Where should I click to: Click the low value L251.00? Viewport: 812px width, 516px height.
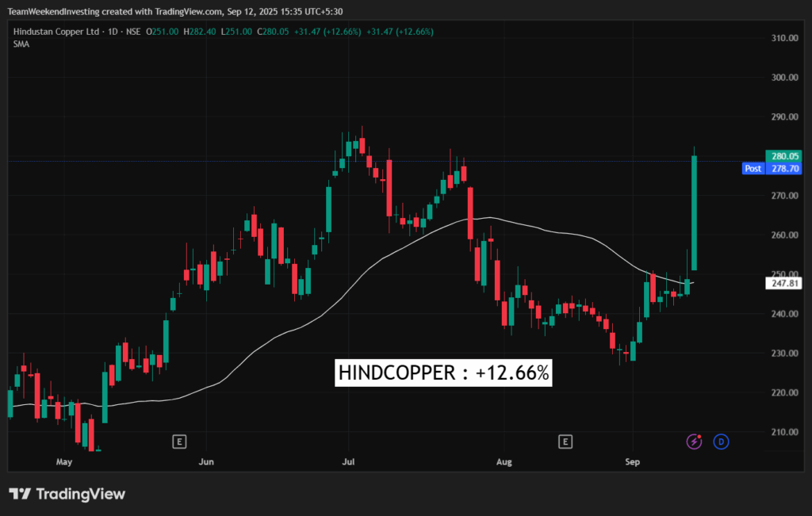click(x=236, y=32)
